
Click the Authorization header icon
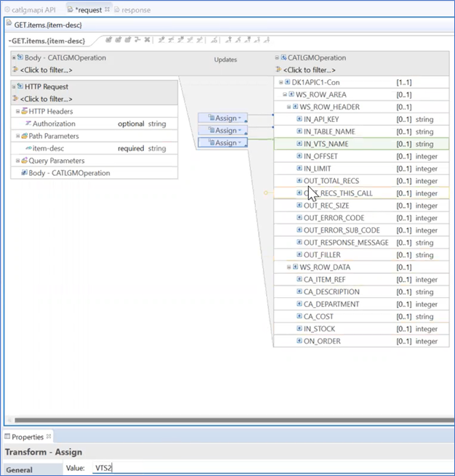(28, 124)
